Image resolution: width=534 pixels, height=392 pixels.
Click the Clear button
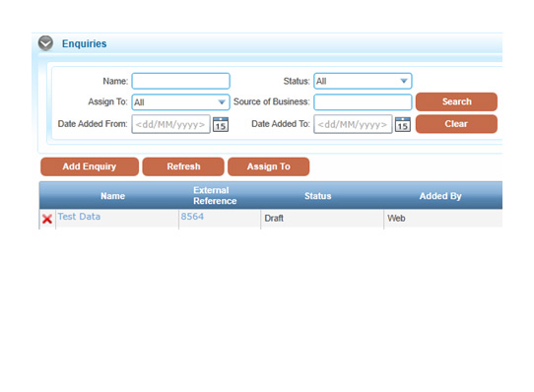456,124
